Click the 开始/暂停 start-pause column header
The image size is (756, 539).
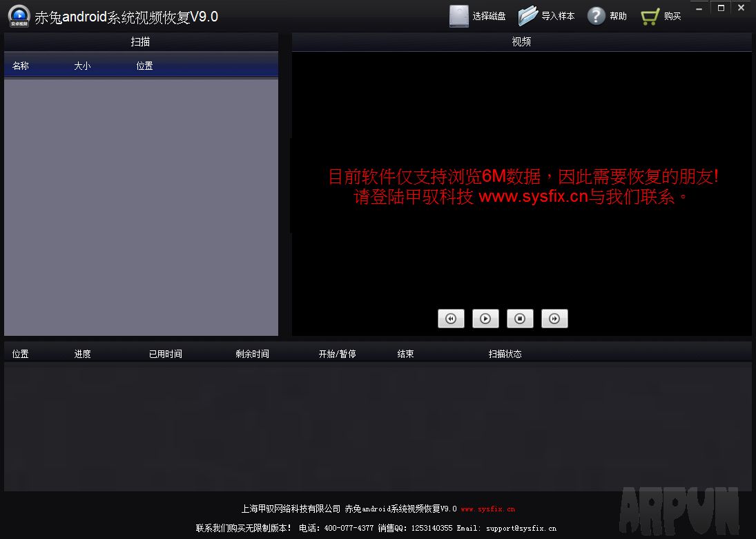338,353
